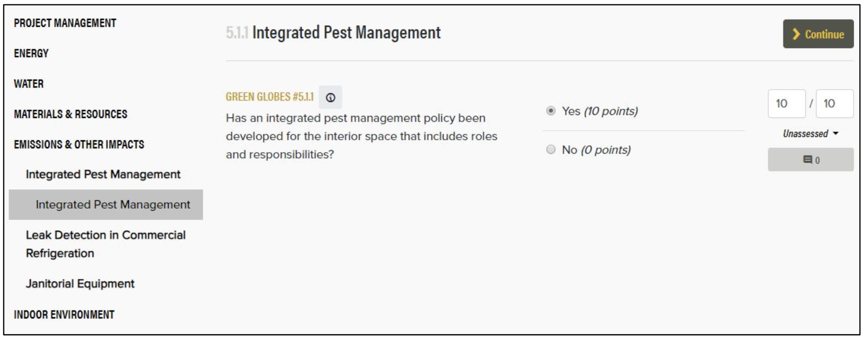Click the Continue button
Screen dimensions: 868x342
coord(818,34)
